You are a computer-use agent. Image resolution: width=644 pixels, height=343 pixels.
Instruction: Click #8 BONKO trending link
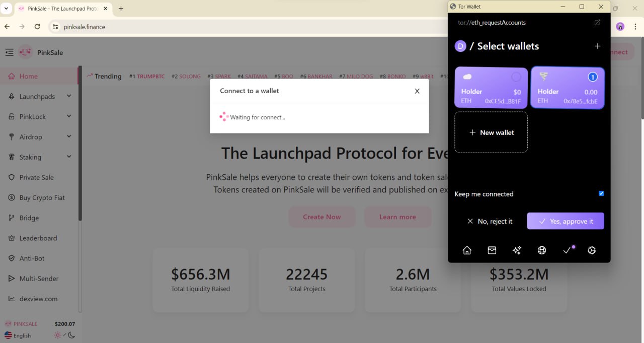click(x=393, y=77)
